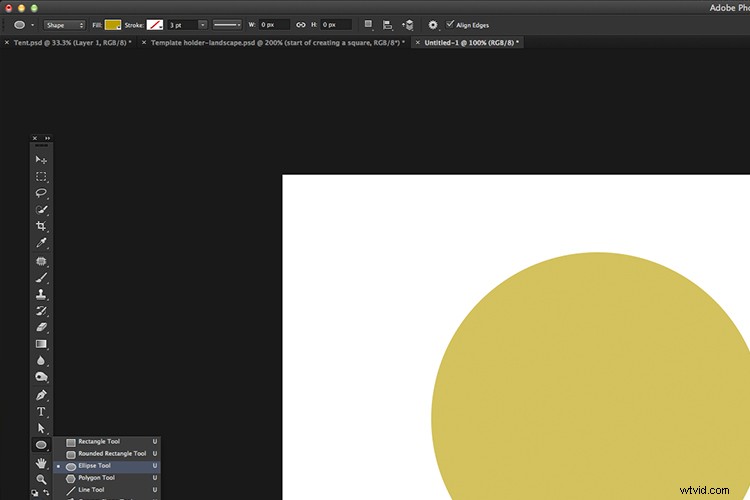Select the Eraser tool
The width and height of the screenshot is (750, 500).
click(x=41, y=327)
